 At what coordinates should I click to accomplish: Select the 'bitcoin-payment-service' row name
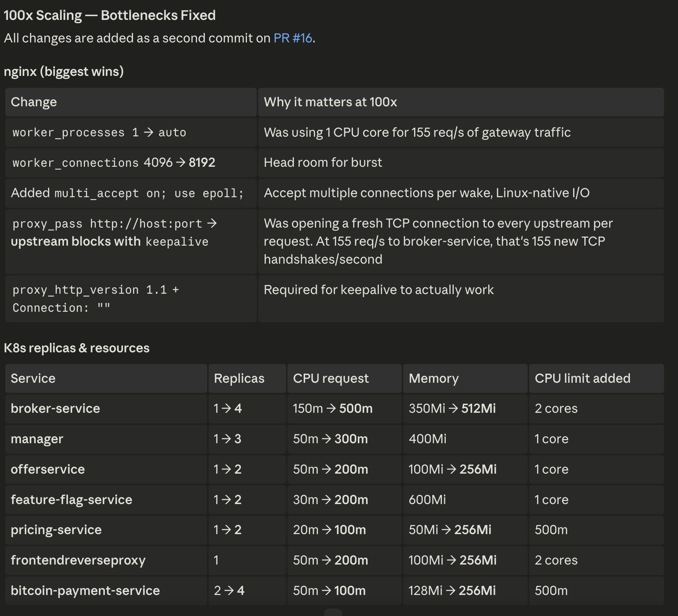coord(106,591)
